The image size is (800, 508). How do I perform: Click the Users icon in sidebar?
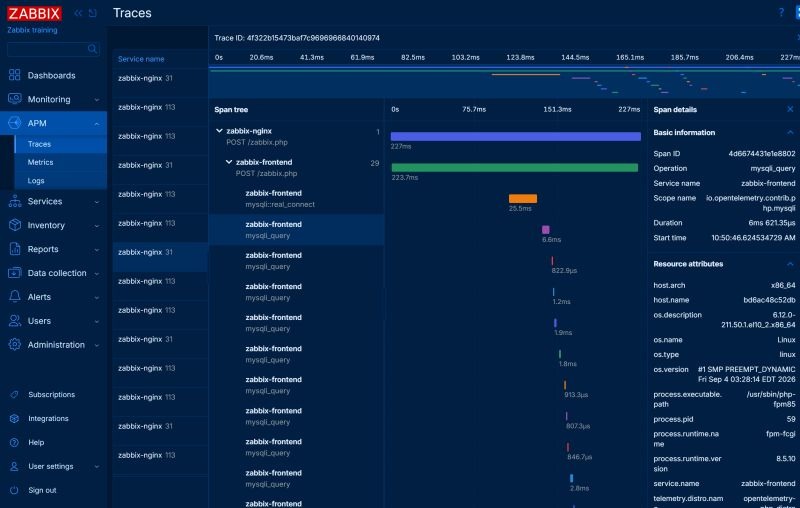[x=15, y=320]
